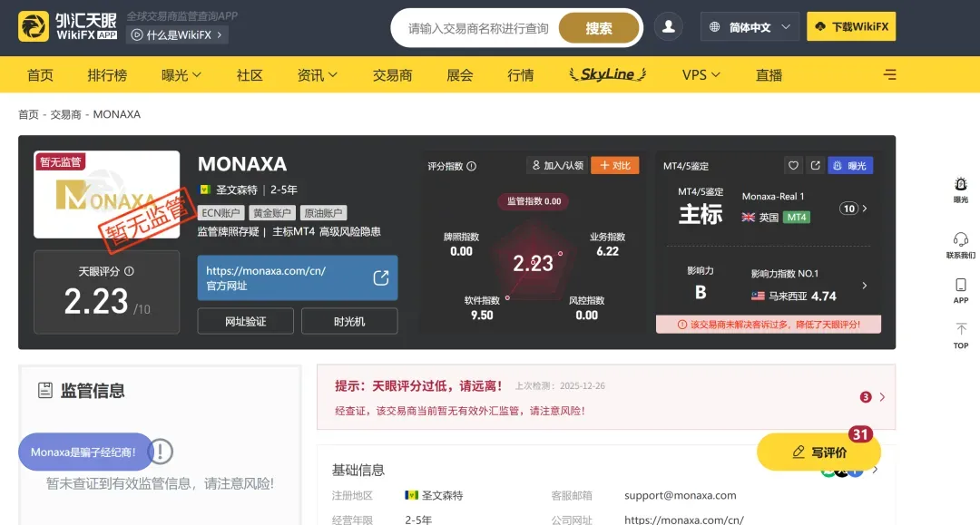The image size is (980, 525).
Task: Open 联系我们 headset icon
Action: point(961,246)
